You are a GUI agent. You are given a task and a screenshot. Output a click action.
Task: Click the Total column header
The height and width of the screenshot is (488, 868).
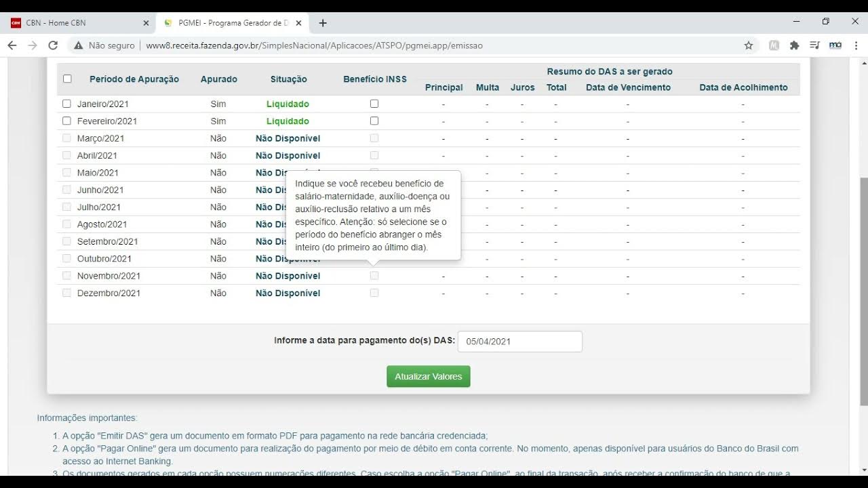coord(556,87)
